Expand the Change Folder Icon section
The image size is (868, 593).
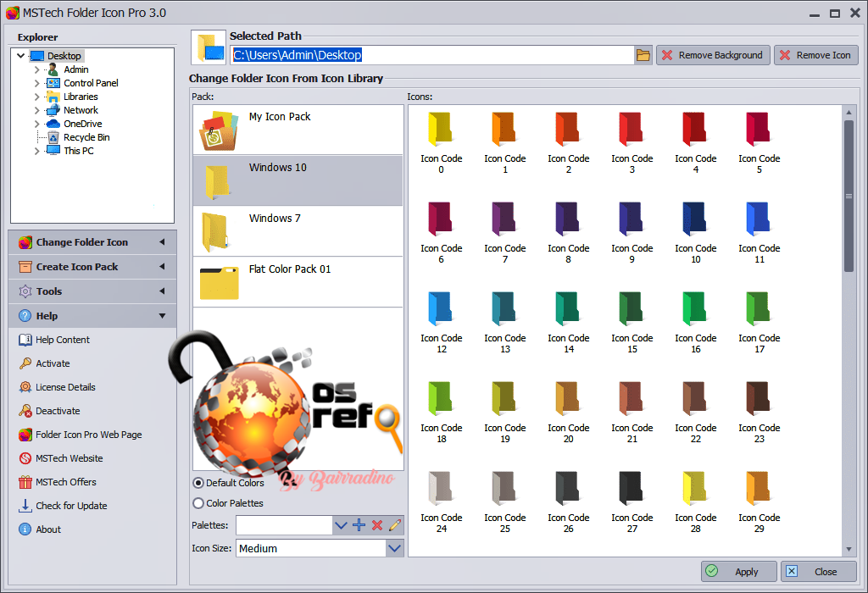point(92,242)
